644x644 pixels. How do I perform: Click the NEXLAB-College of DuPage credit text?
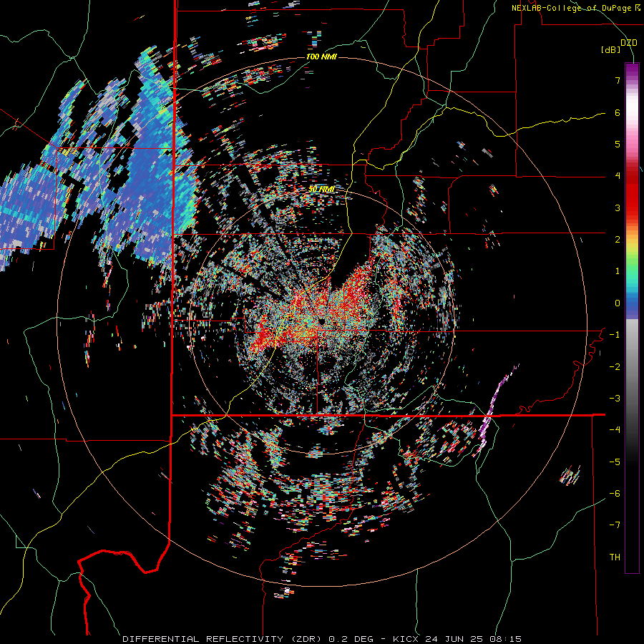coord(571,8)
